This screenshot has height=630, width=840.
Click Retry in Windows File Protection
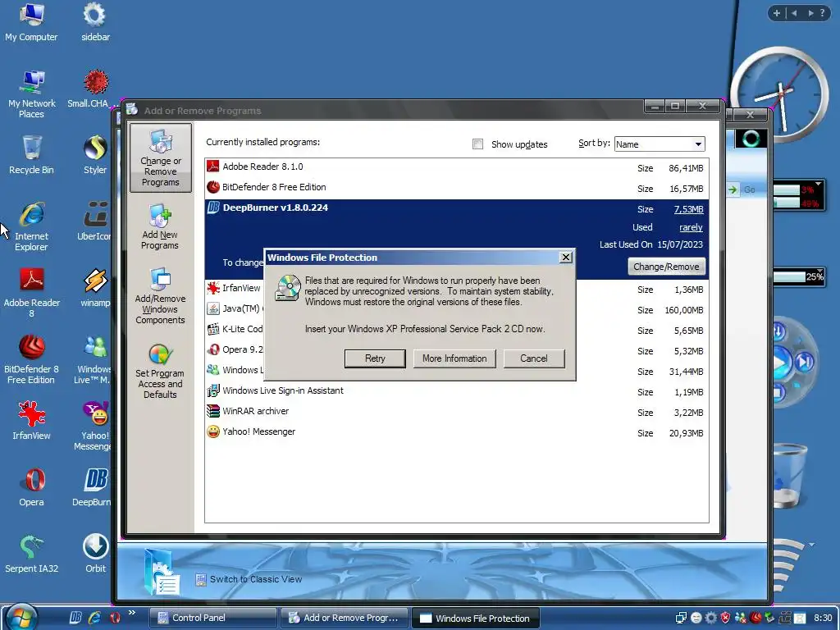pyautogui.click(x=375, y=358)
